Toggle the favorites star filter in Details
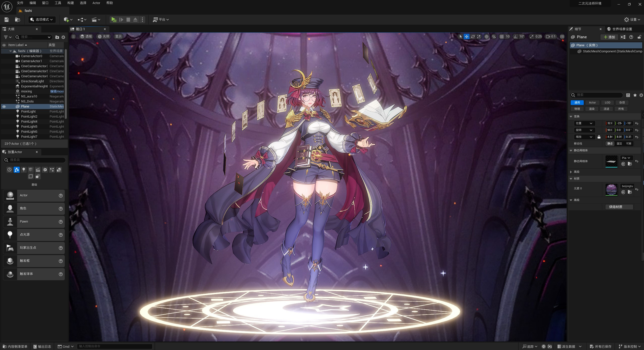The image size is (644, 350). tap(635, 95)
